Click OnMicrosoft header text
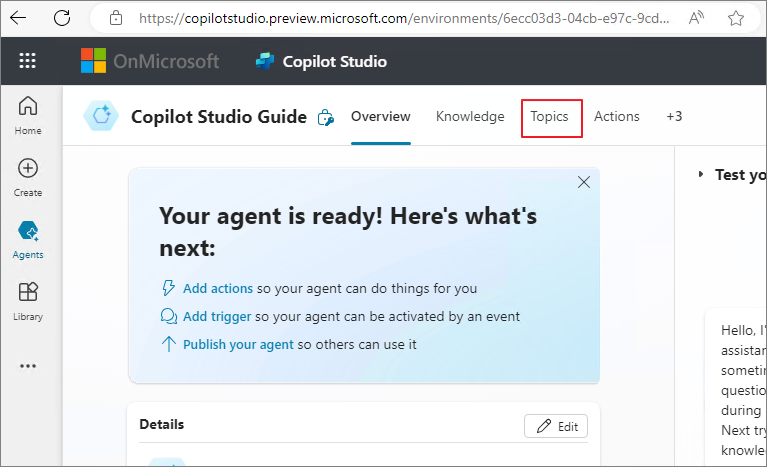Screen dimensions: 767x467 pyautogui.click(x=166, y=62)
